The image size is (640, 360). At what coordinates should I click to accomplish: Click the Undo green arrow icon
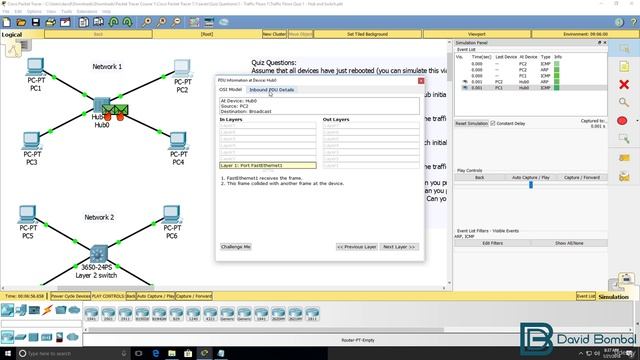(113, 22)
